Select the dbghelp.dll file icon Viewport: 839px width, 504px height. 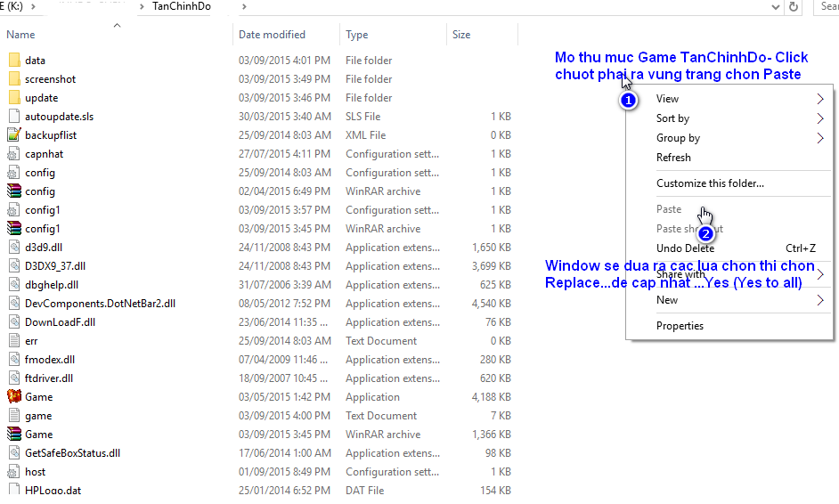[x=14, y=285]
